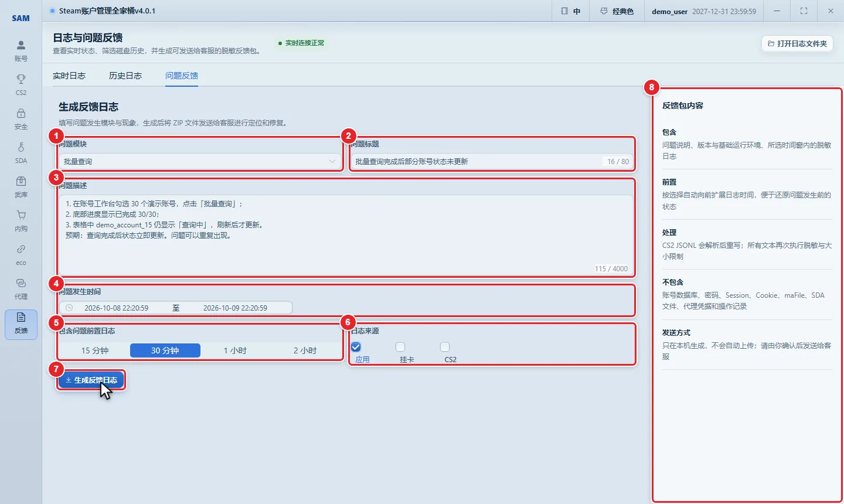The height and width of the screenshot is (504, 844).
Task: Click the 实时连接正常 status indicator
Action: click(x=301, y=43)
